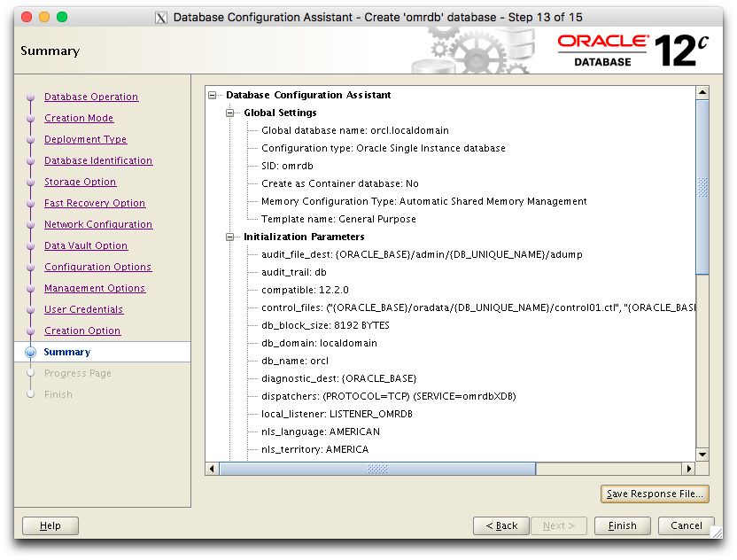737x560 pixels.
Task: Go to Fast Recovery Option step
Action: (95, 203)
